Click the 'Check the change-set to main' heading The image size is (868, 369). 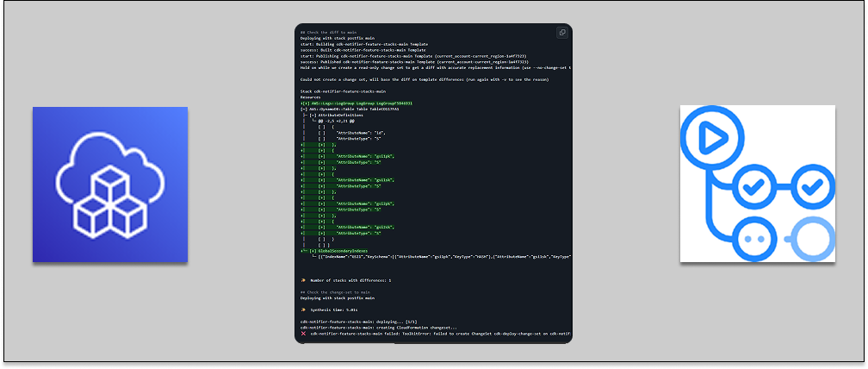coord(335,291)
